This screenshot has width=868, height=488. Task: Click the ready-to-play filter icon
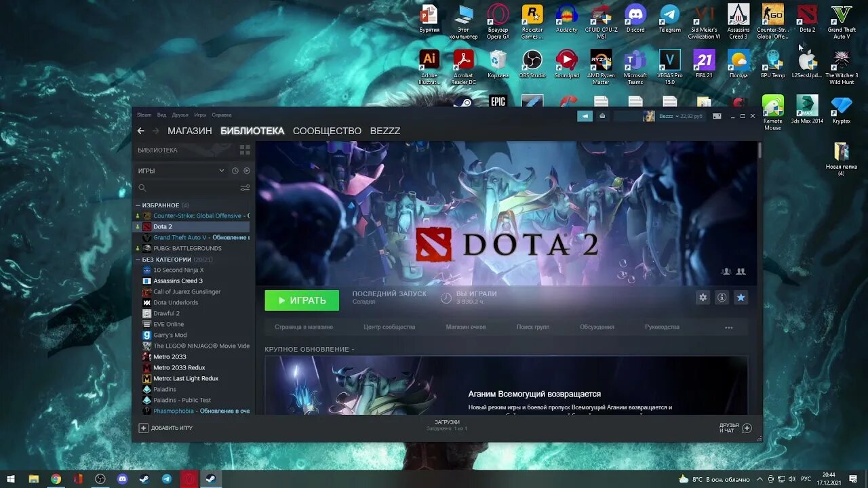click(247, 171)
